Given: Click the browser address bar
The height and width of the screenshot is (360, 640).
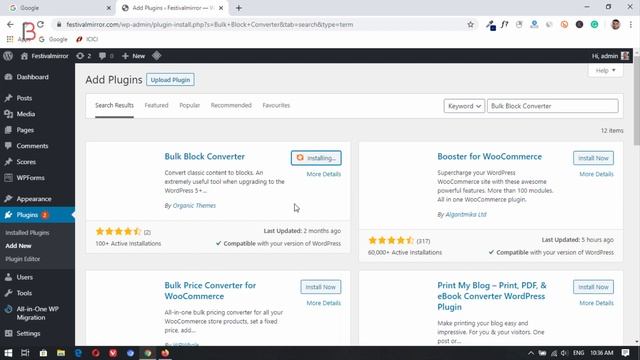Looking at the screenshot, I should point(261,24).
